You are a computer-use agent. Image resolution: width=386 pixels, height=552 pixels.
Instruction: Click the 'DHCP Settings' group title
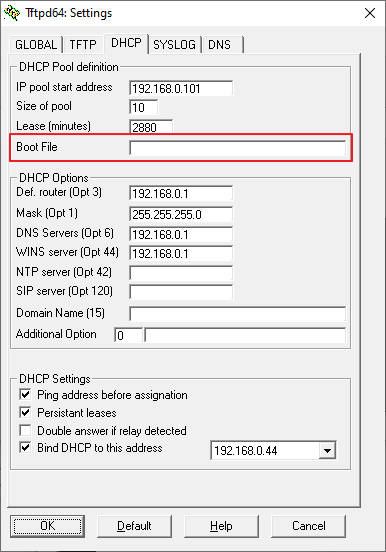(x=55, y=379)
